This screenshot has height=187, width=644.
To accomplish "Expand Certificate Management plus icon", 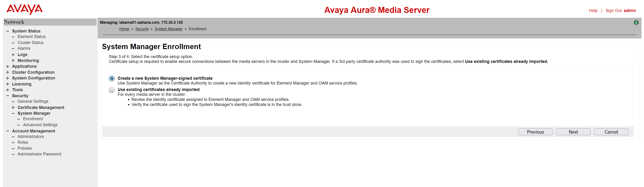I will click(x=13, y=107).
